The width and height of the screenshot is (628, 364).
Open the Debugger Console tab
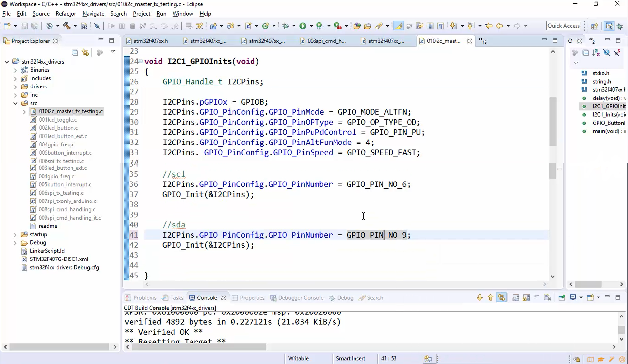click(297, 298)
